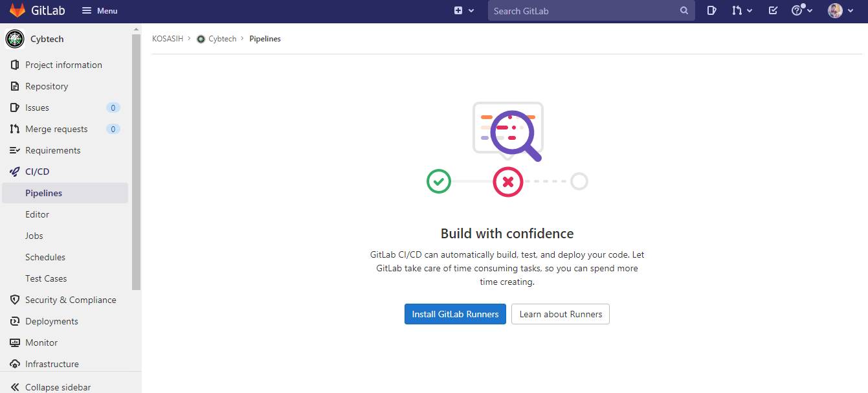Click the Infrastructure cloud gear icon
868x393 pixels.
pos(15,364)
